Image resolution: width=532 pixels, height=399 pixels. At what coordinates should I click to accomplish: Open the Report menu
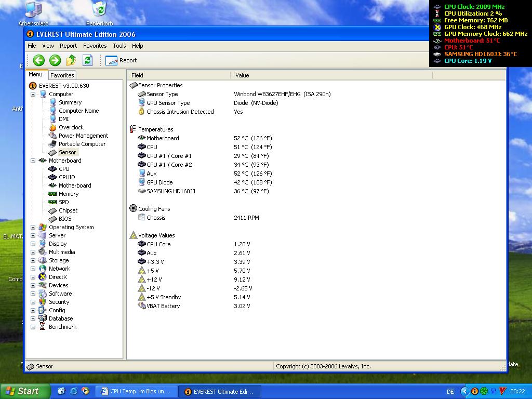[68, 46]
